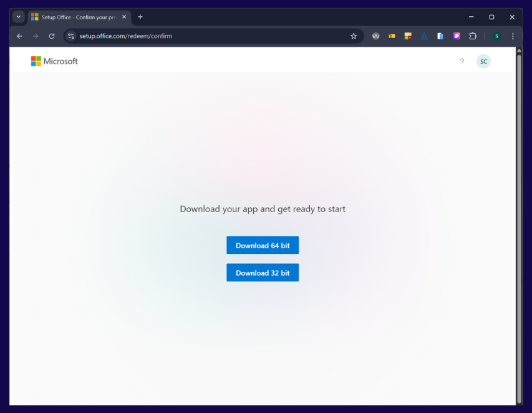Open the Microsoft logo home link

click(54, 61)
